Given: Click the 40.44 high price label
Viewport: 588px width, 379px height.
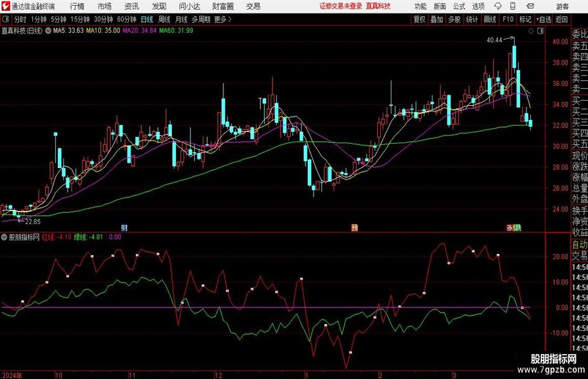Looking at the screenshot, I should pyautogui.click(x=494, y=40).
